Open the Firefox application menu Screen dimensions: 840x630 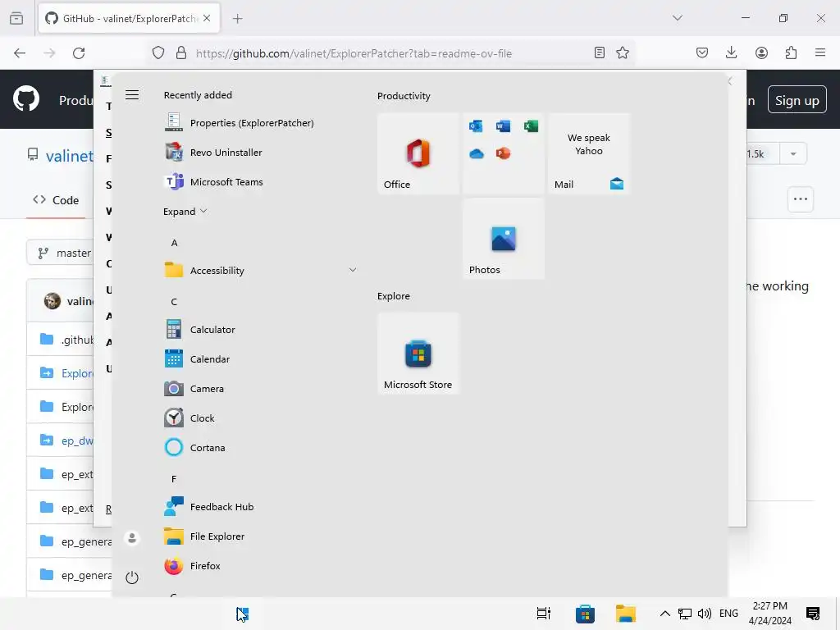pyautogui.click(x=820, y=52)
